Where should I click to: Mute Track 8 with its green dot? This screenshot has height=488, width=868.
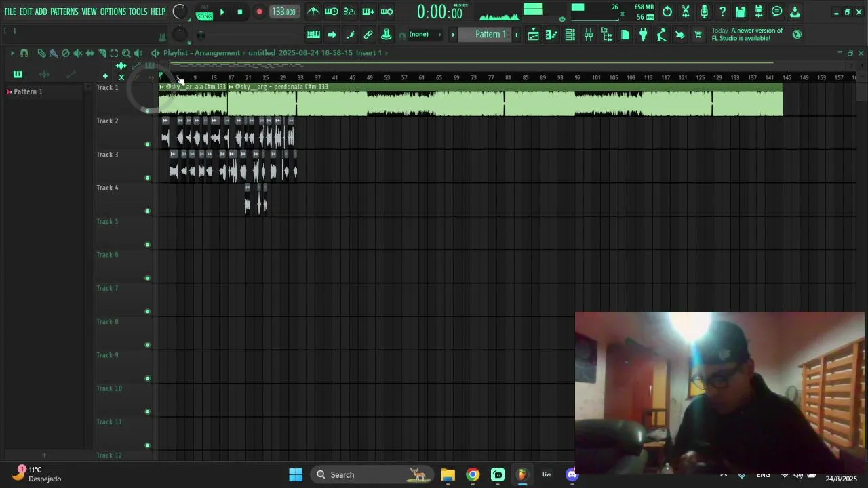tap(147, 345)
